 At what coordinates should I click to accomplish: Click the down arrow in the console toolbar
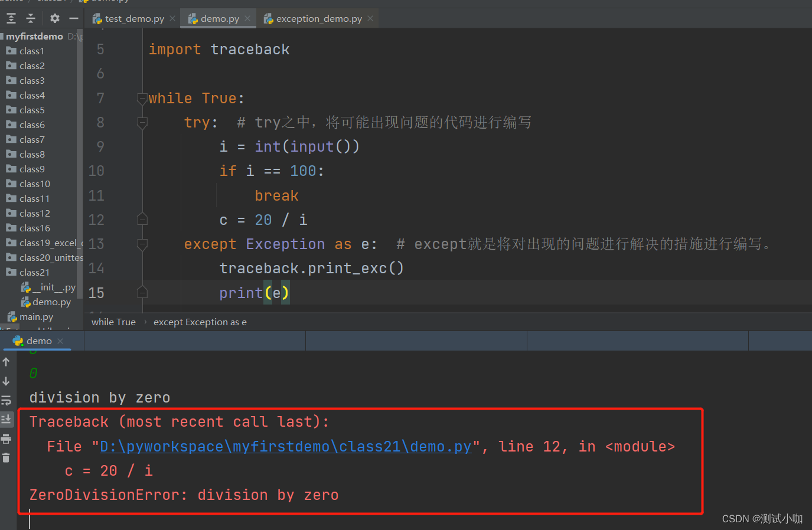tap(6, 381)
